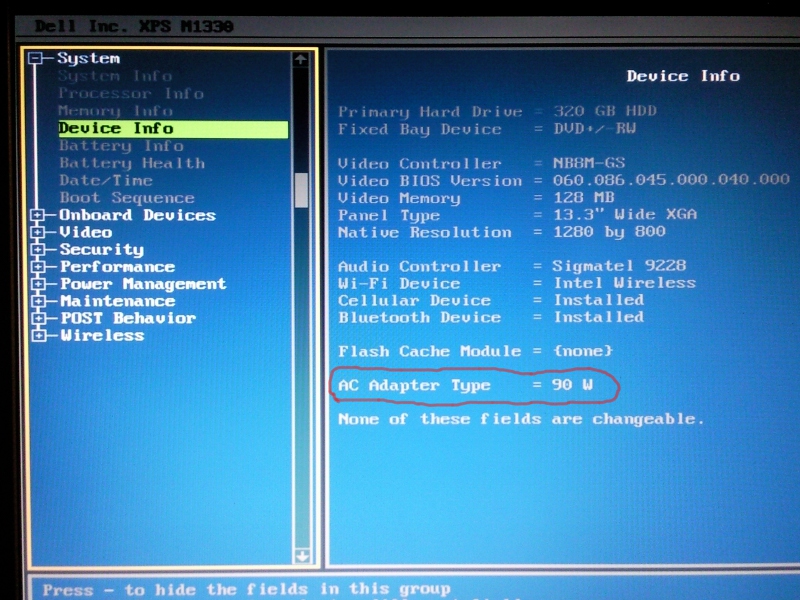The height and width of the screenshot is (600, 800).
Task: Select the Security label
Action: 102,250
